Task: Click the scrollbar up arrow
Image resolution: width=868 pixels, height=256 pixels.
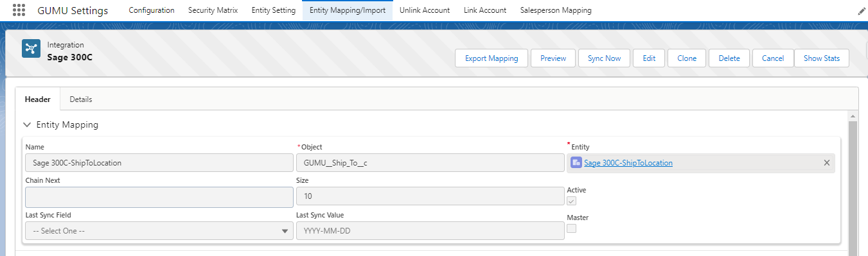Action: tap(853, 115)
